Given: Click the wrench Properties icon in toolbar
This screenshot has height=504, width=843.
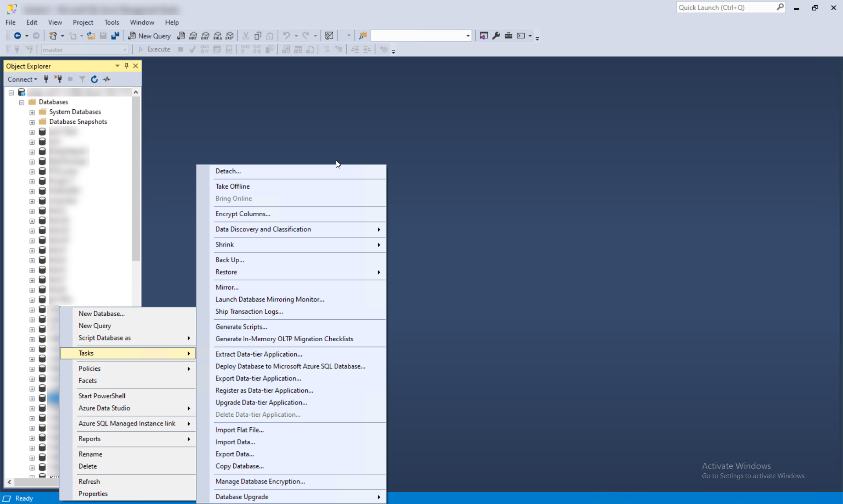Looking at the screenshot, I should point(496,36).
